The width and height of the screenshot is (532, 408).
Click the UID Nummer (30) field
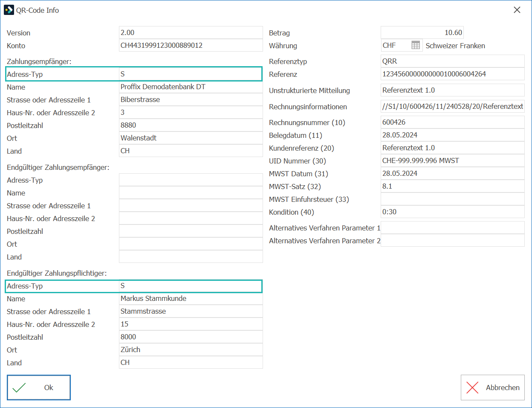point(453,160)
